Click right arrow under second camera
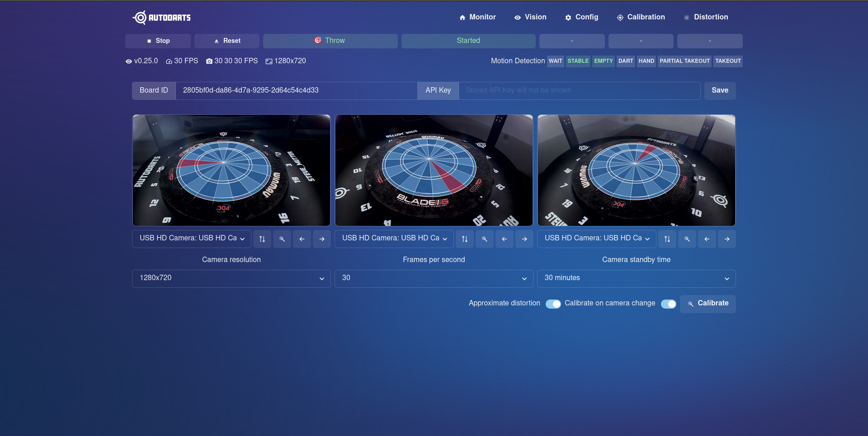The height and width of the screenshot is (436, 868). [524, 239]
